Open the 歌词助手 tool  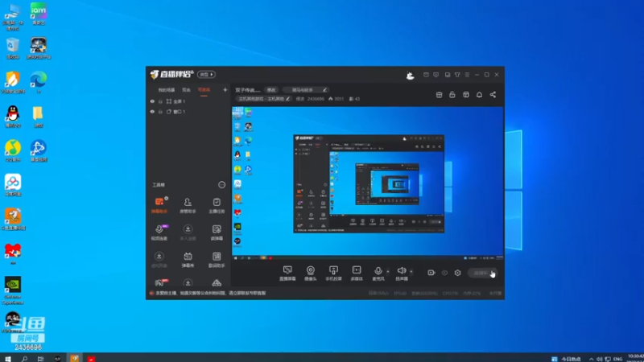pyautogui.click(x=217, y=259)
